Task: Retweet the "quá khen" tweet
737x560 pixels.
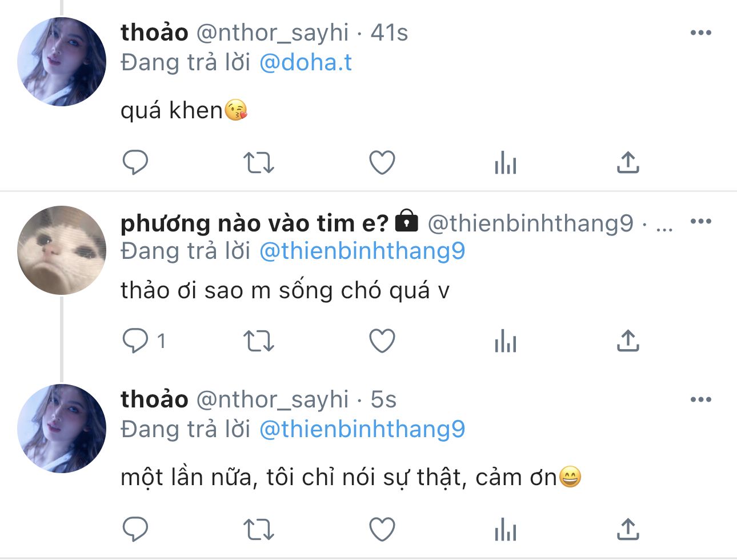Action: point(259,163)
